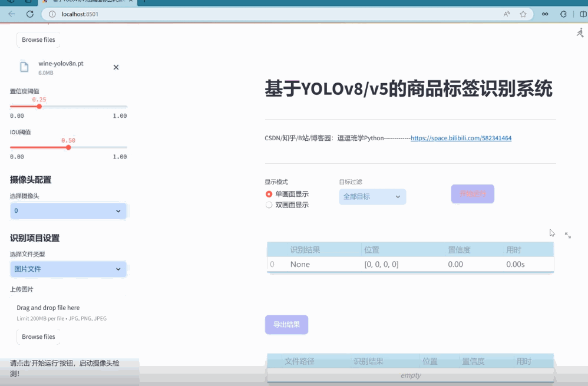Screen dimensions: 588x386
Task: Click Streamlit running status icon
Action: pos(580,32)
